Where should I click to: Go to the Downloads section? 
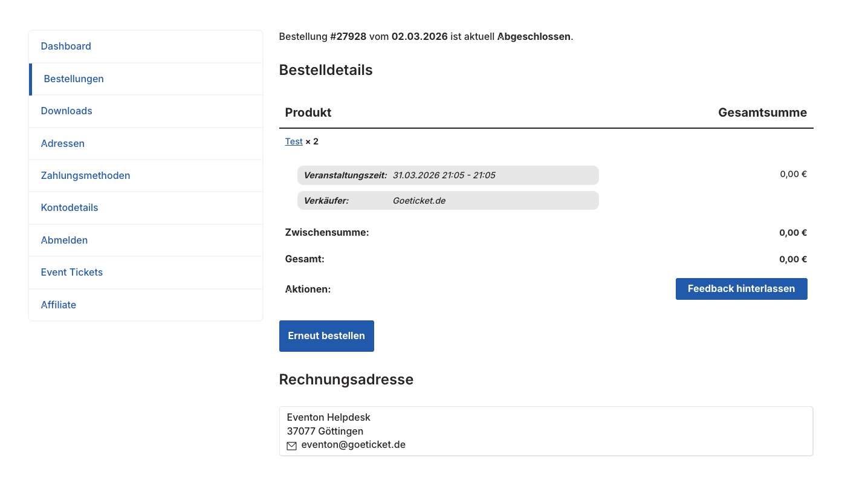[x=66, y=111]
